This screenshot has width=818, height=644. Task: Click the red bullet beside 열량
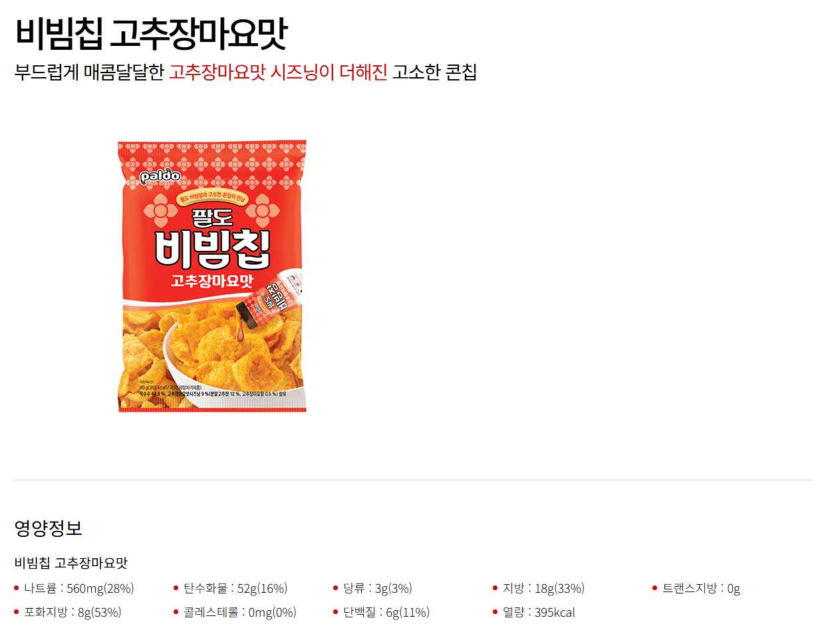(495, 612)
